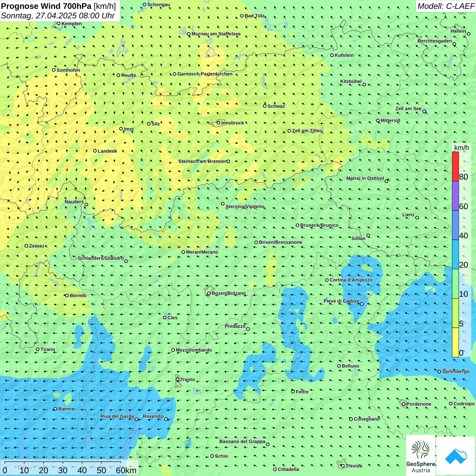Click the 'Hallein' map label

[458, 31]
